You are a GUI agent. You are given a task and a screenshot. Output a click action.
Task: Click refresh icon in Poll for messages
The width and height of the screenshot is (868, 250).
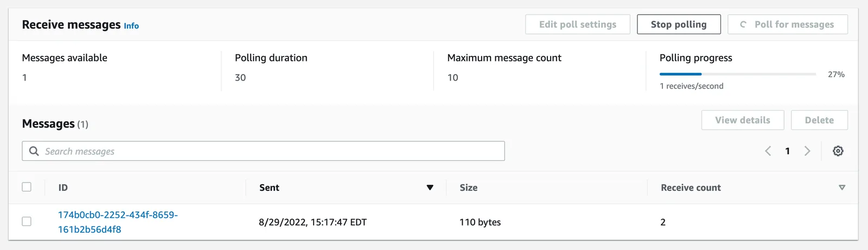point(743,24)
